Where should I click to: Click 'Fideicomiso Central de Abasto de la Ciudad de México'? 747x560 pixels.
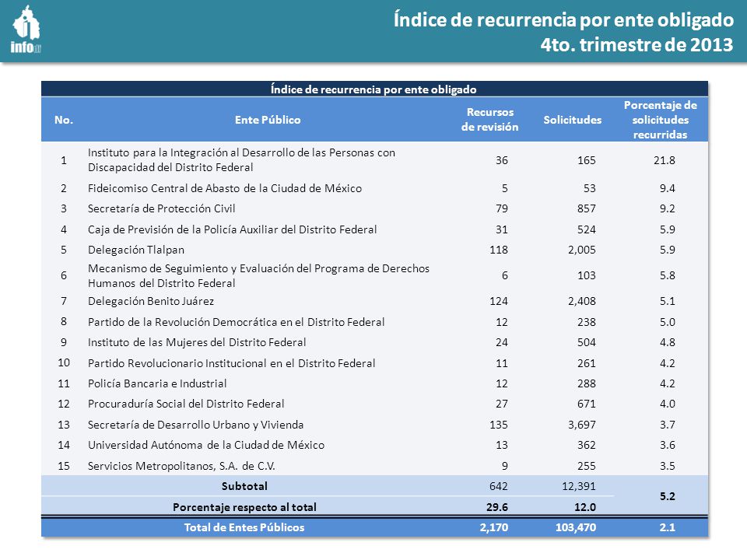[225, 188]
